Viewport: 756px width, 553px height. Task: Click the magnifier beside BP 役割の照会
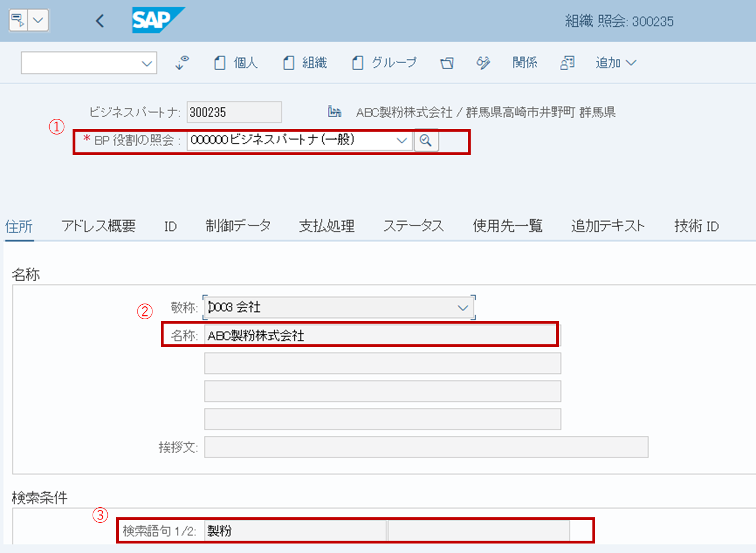point(426,141)
